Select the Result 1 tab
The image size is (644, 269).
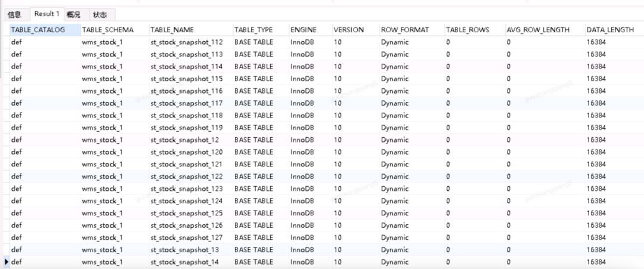click(x=47, y=14)
